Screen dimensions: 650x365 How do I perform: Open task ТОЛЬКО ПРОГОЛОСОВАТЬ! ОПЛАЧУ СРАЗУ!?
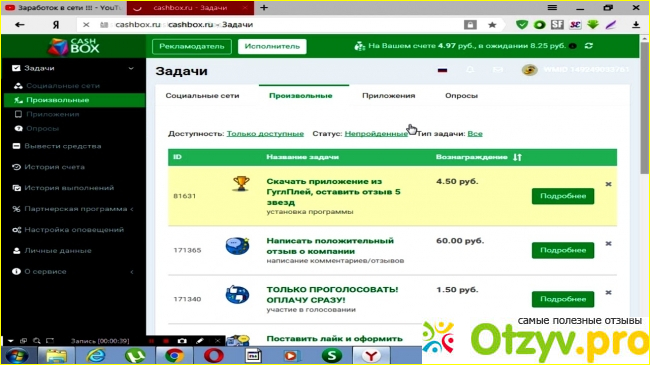(332, 295)
